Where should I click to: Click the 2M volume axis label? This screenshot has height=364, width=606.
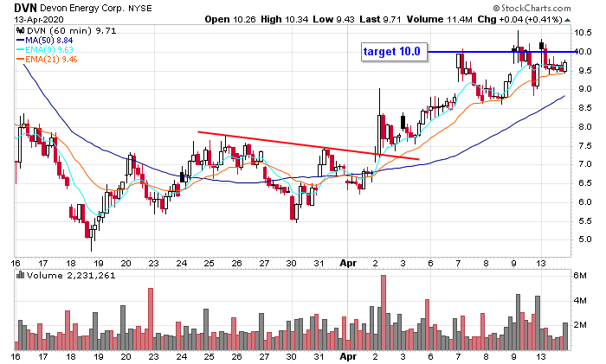click(x=580, y=325)
